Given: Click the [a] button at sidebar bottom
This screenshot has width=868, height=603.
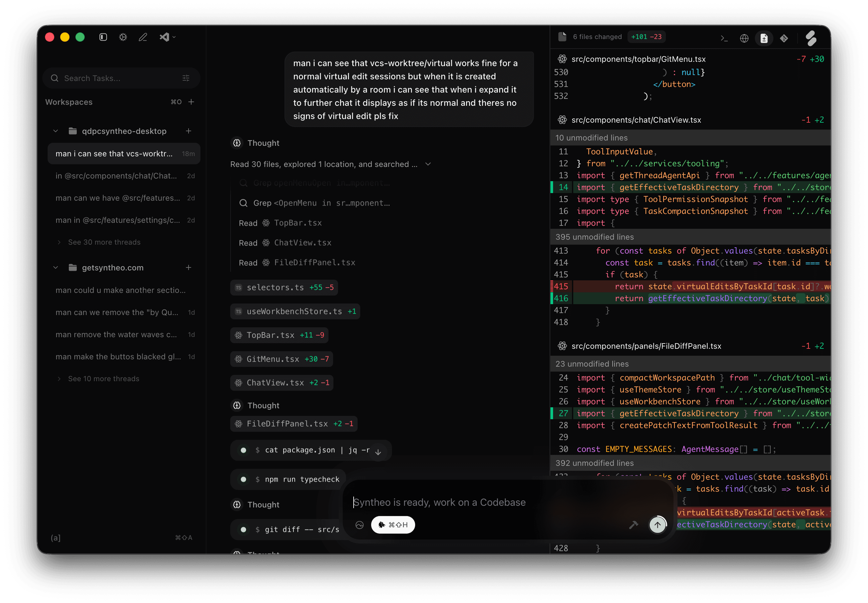Looking at the screenshot, I should point(56,538).
